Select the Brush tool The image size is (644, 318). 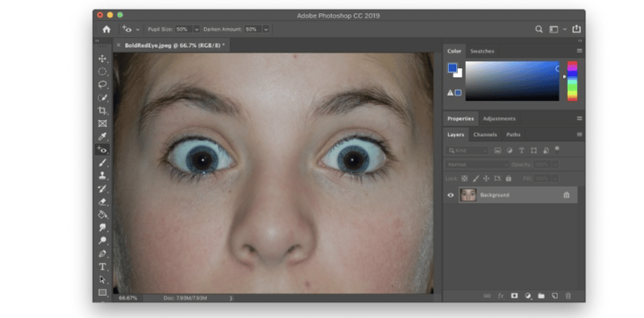(102, 162)
